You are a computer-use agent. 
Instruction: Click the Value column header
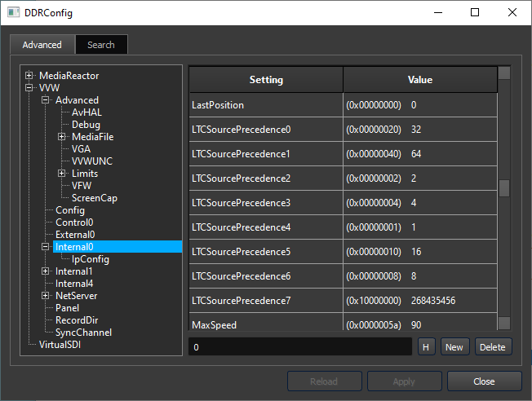point(420,80)
